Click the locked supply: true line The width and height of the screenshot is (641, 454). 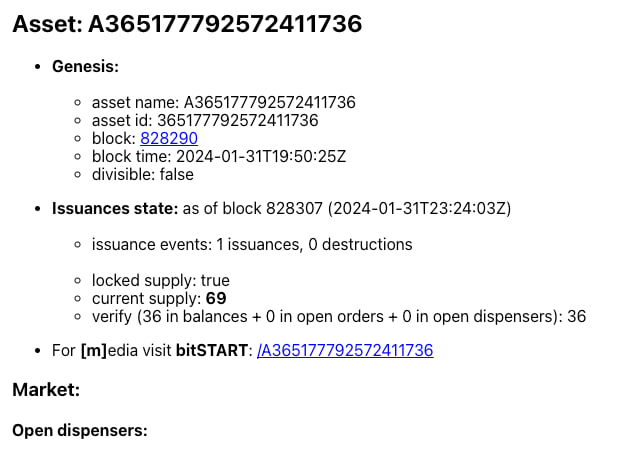click(x=161, y=280)
